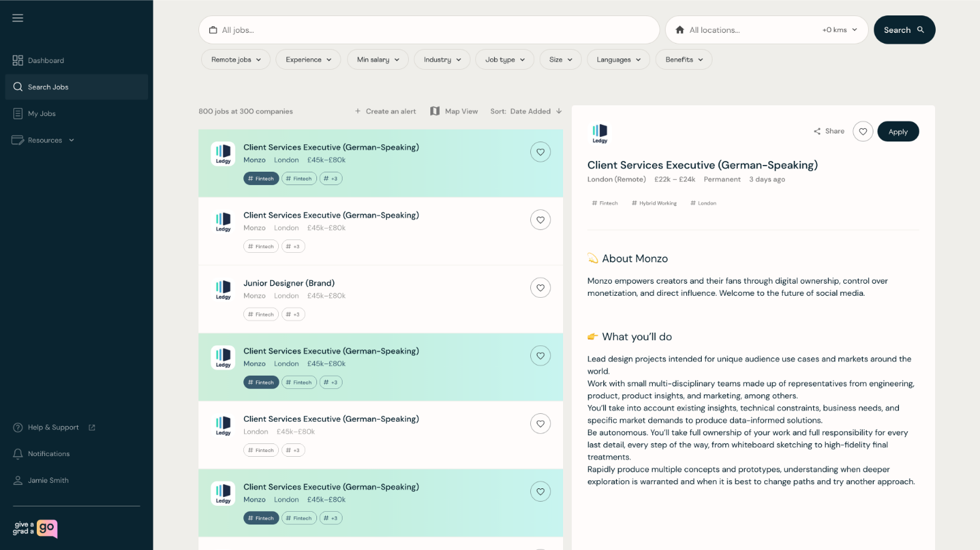The width and height of the screenshot is (980, 550).
Task: Switch to Map View
Action: (x=454, y=111)
